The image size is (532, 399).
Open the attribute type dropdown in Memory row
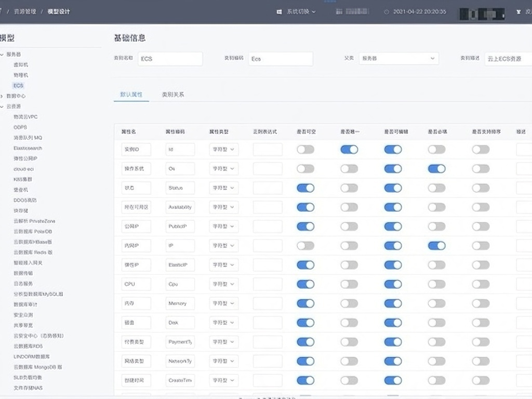pos(223,303)
